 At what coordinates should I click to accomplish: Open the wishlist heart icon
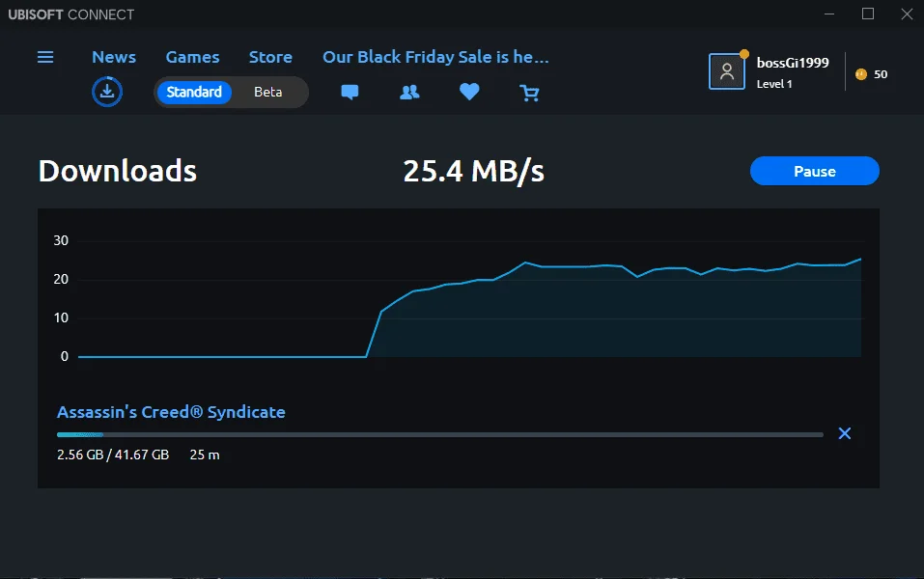[469, 92]
